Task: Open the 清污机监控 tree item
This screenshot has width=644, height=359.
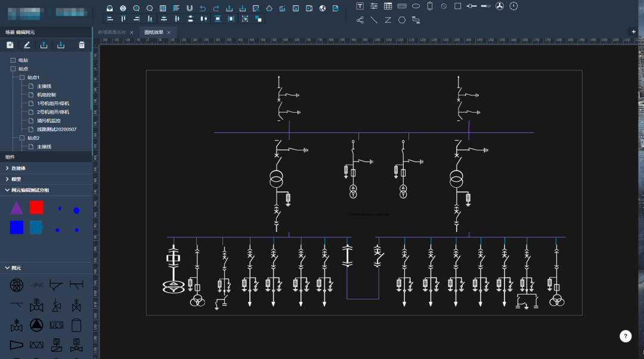Action: pos(48,120)
